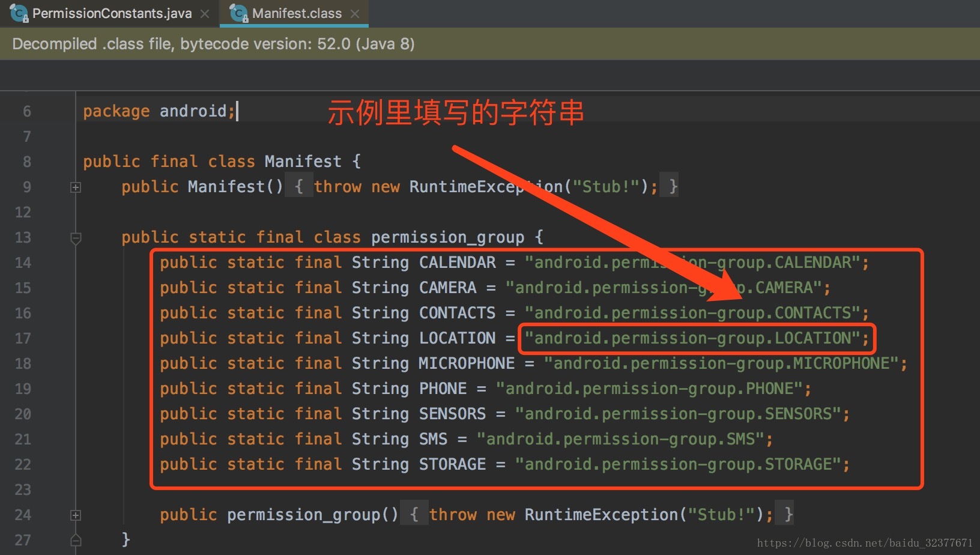The width and height of the screenshot is (980, 555).
Task: Click the decompiled class file notice banner
Action: [x=490, y=44]
